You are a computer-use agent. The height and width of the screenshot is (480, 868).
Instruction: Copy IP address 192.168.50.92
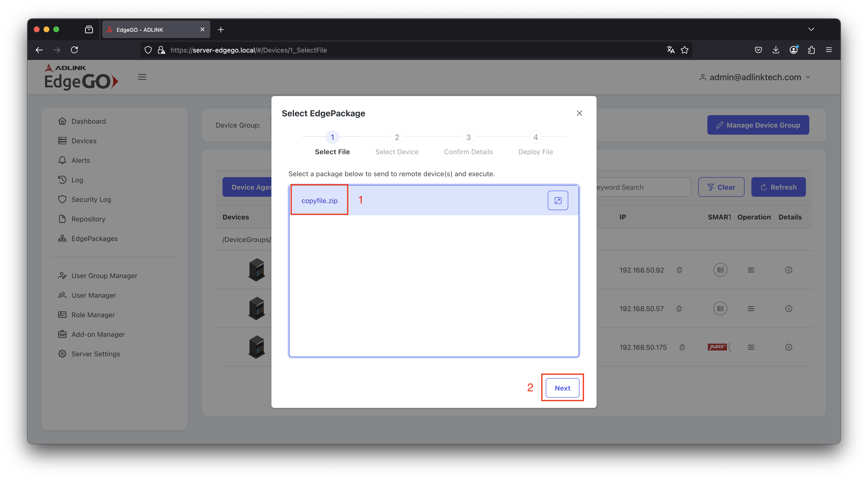click(x=679, y=270)
